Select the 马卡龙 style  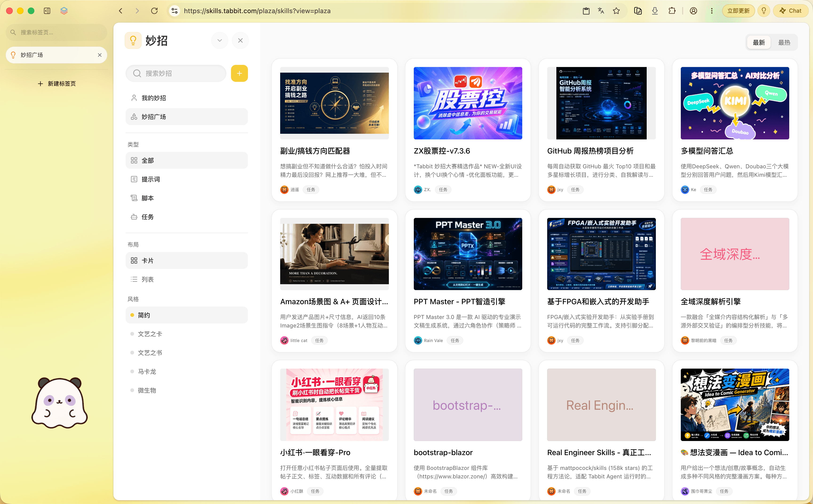click(x=186, y=372)
